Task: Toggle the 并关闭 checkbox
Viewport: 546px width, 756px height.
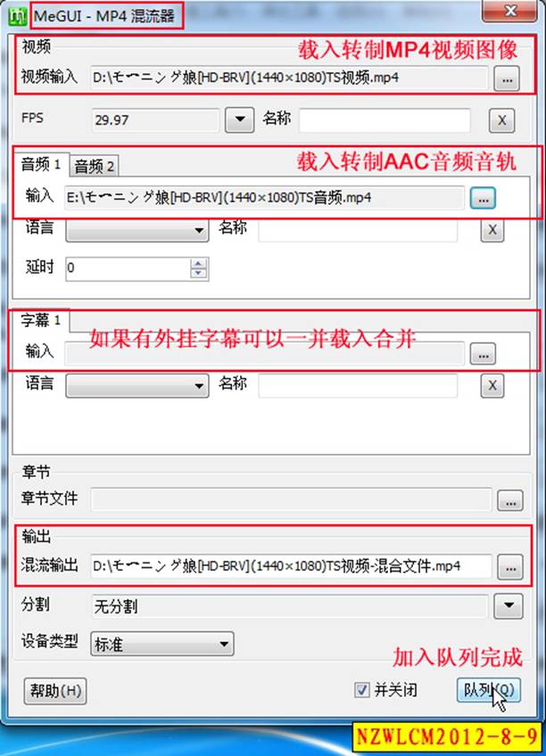Action: point(361,690)
